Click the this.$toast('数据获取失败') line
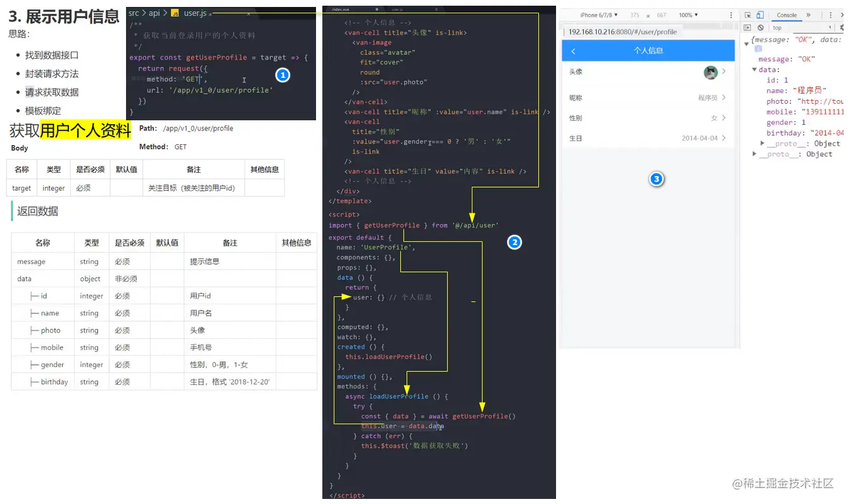 tap(415, 446)
